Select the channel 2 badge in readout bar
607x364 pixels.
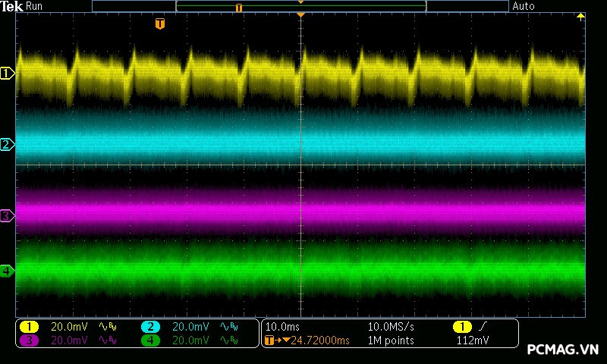click(x=151, y=327)
